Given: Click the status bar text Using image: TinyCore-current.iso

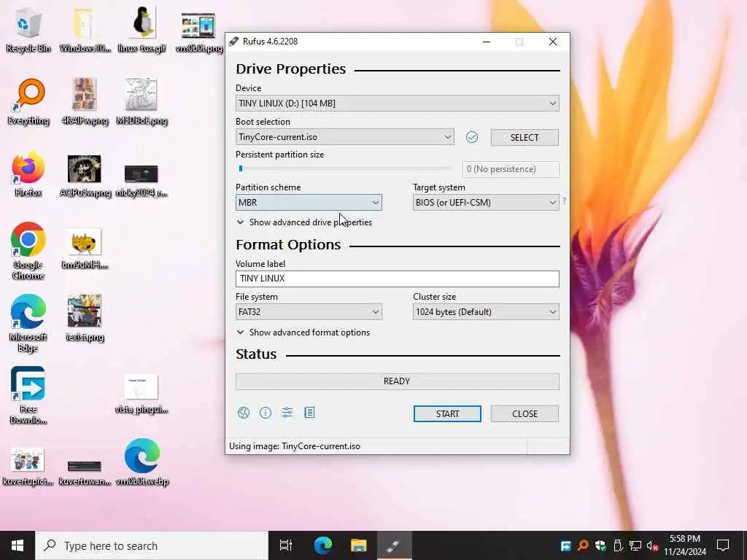Looking at the screenshot, I should pos(295,446).
